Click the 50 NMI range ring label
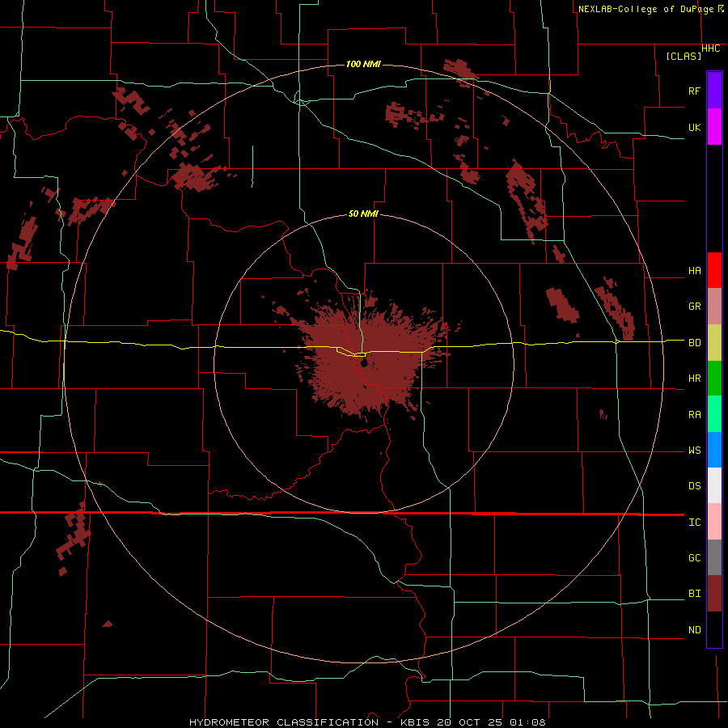Screen dimensions: 728x728 click(x=363, y=214)
